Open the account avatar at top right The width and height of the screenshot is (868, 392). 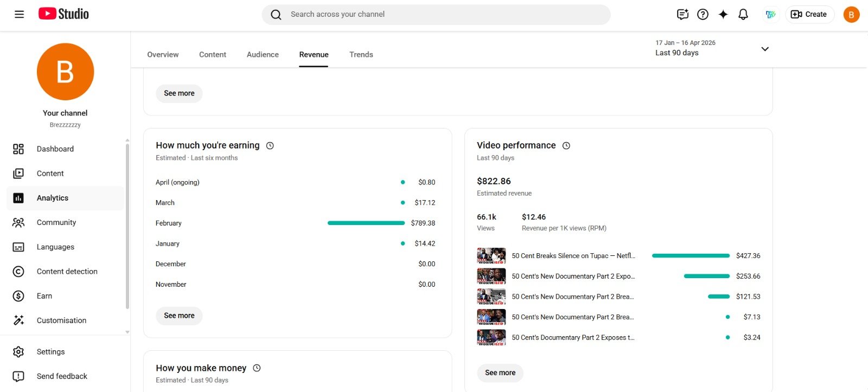(851, 15)
